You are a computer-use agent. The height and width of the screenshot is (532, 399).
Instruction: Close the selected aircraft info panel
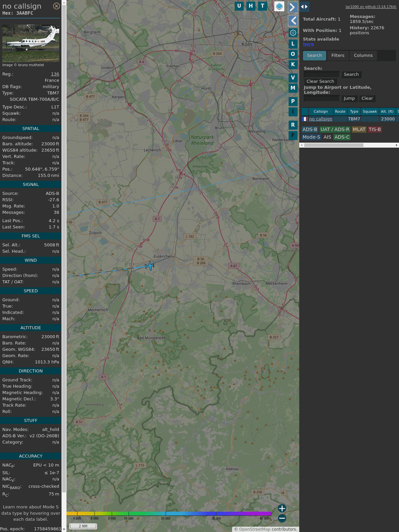pyautogui.click(x=57, y=6)
